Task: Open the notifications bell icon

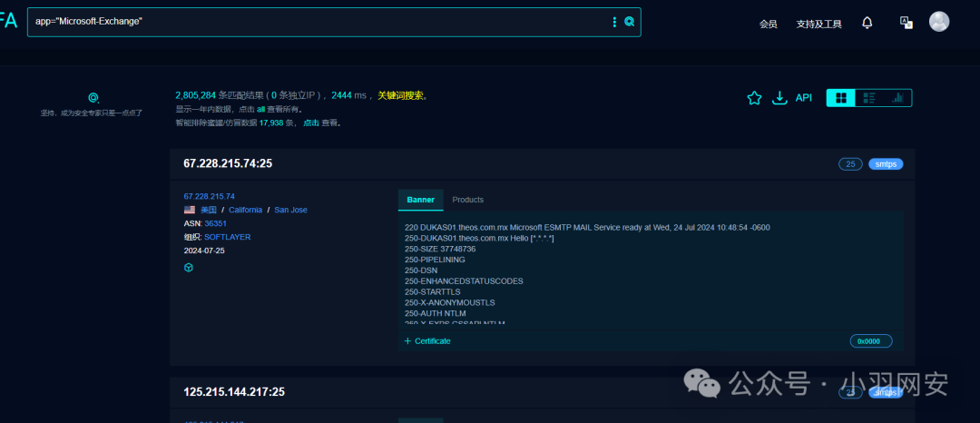Action: [x=867, y=23]
